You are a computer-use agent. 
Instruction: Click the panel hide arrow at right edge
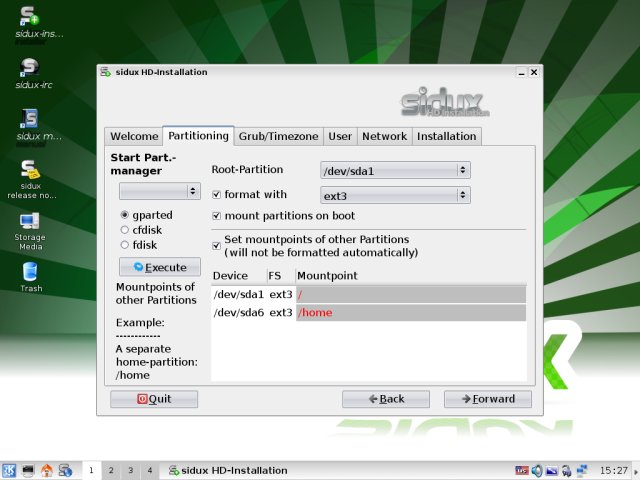[636, 471]
